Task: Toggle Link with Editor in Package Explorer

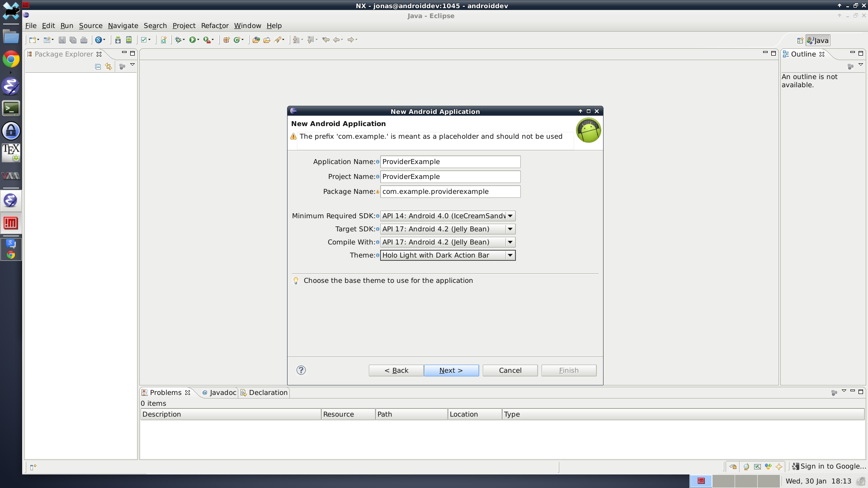Action: [x=108, y=66]
